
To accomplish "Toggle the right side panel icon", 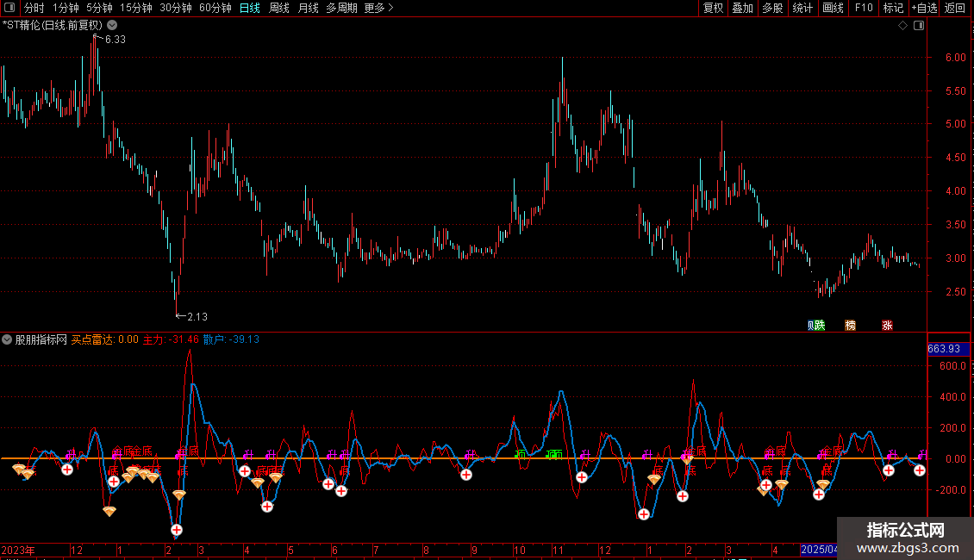I will [919, 26].
